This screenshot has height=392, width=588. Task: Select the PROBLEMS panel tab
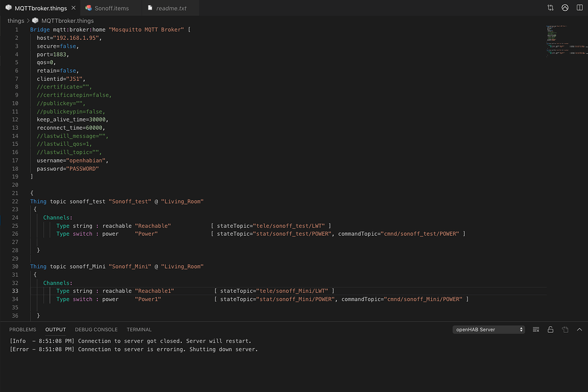click(x=22, y=329)
